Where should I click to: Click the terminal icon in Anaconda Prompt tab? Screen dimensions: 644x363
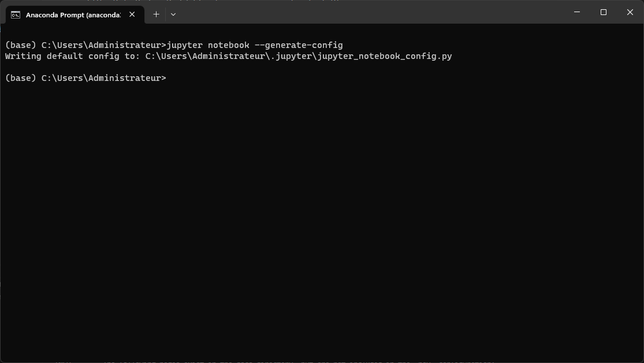pyautogui.click(x=16, y=15)
